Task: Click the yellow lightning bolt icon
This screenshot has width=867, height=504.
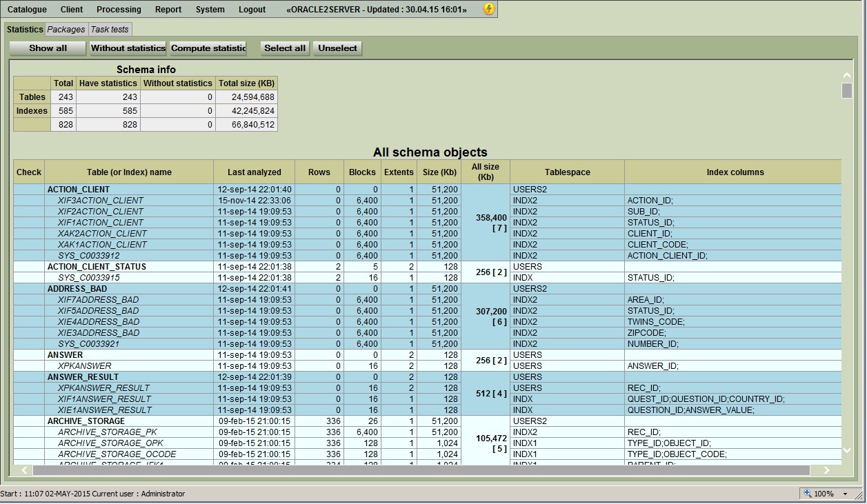Action: pyautogui.click(x=489, y=9)
